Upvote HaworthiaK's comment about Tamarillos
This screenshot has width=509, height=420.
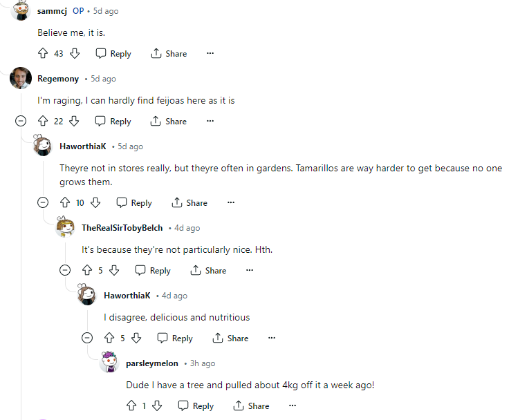[65, 202]
